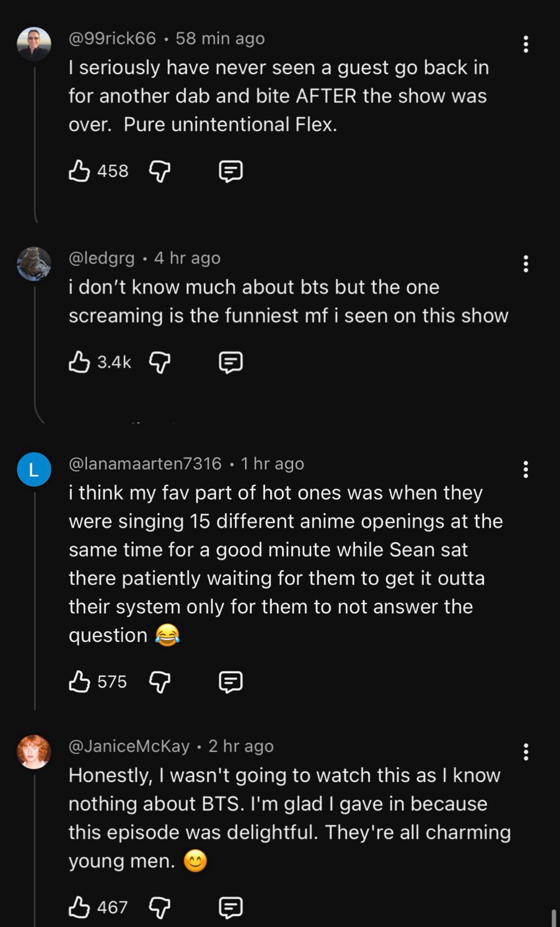Viewport: 560px width, 927px height.
Task: Open replies for @99rick66's comment
Action: [x=231, y=171]
